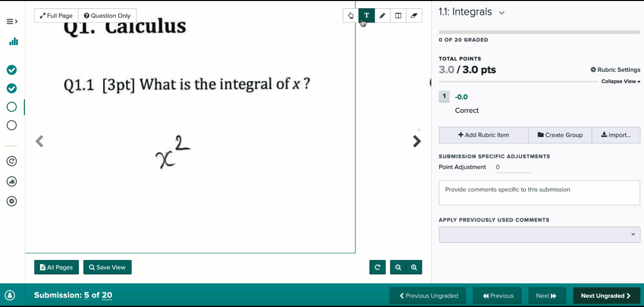Select the text annotation tool
The height and width of the screenshot is (307, 644).
366,15
